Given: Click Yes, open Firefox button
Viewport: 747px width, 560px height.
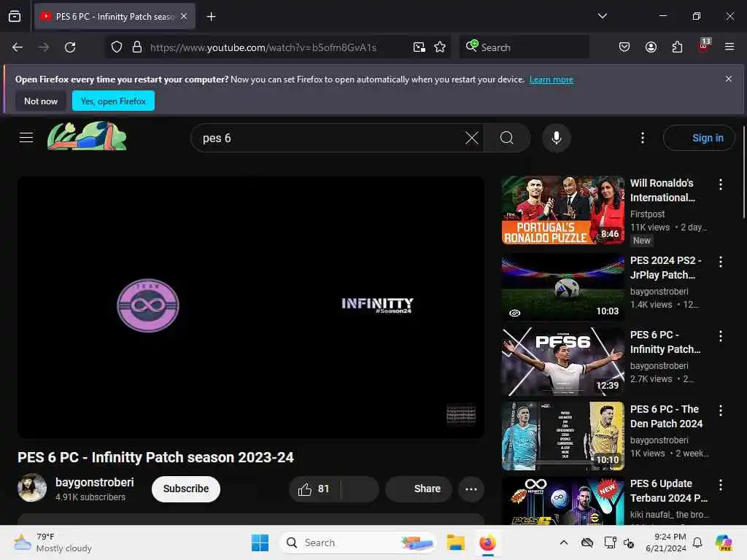Looking at the screenshot, I should pyautogui.click(x=113, y=101).
